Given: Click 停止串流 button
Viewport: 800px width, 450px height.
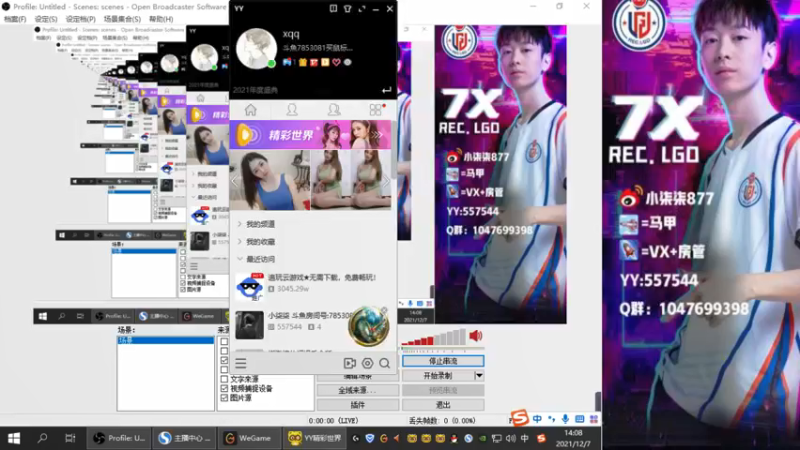Looking at the screenshot, I should (x=443, y=361).
